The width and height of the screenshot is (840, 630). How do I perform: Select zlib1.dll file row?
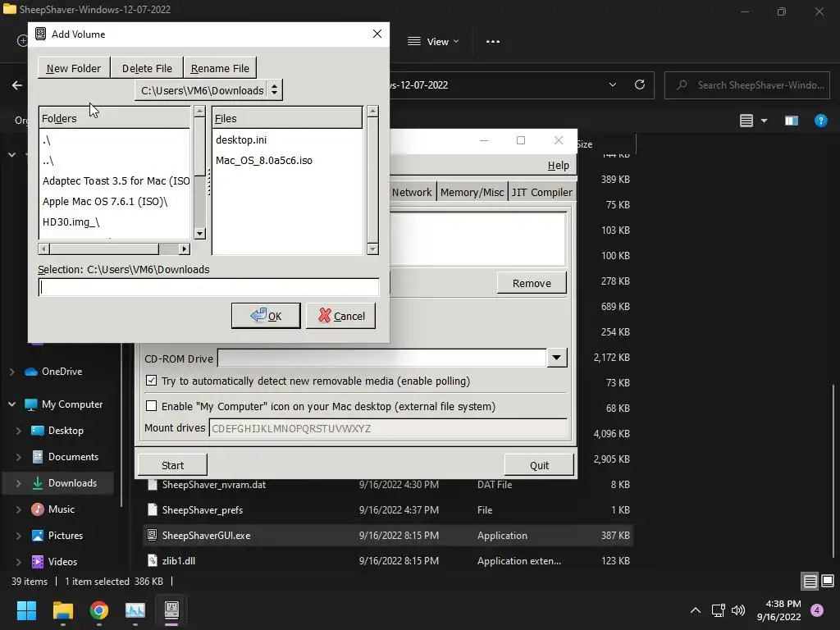[389, 561]
